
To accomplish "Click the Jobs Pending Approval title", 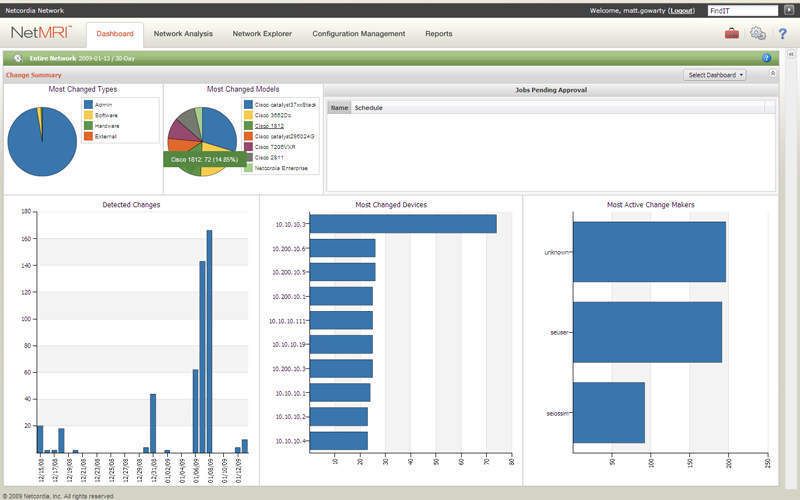I will click(551, 90).
